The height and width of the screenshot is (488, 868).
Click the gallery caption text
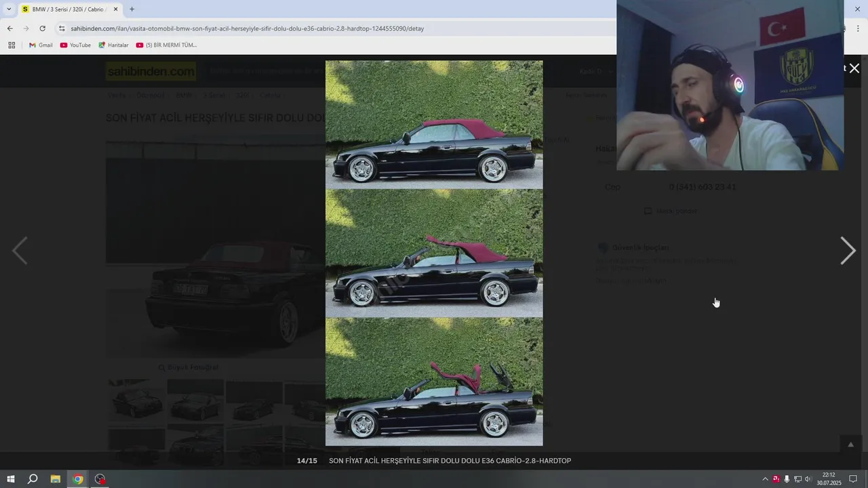[x=450, y=461]
